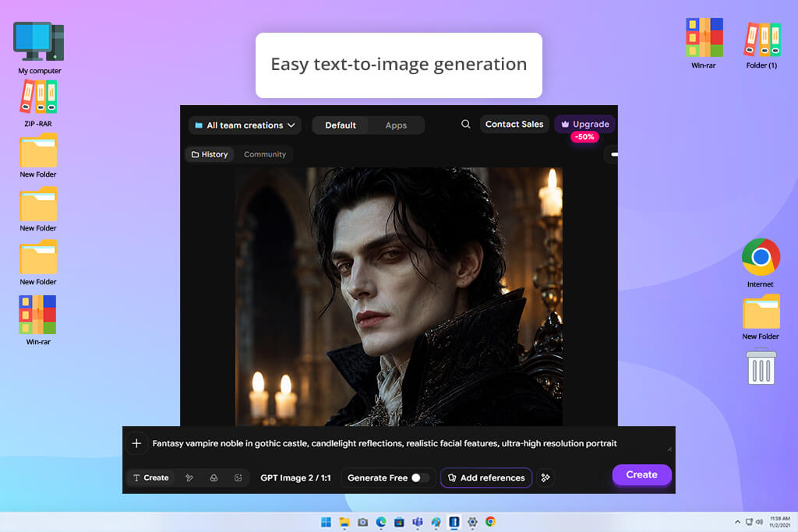Open Win-rar icon beside Folder (1)
The image size is (798, 532).
pyautogui.click(x=704, y=44)
